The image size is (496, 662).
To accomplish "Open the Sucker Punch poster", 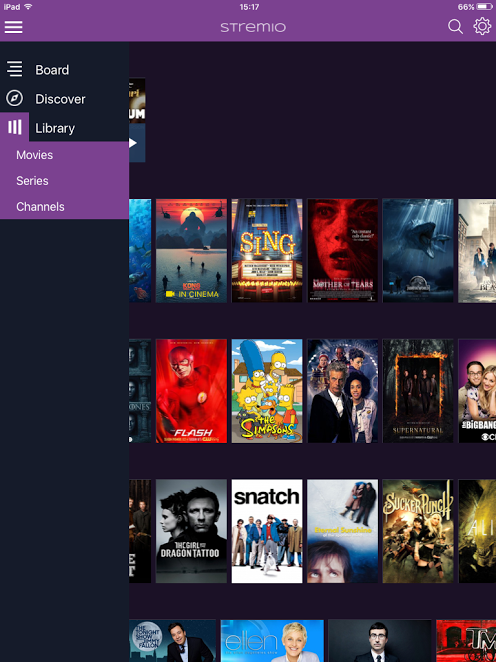I will pos(418,531).
